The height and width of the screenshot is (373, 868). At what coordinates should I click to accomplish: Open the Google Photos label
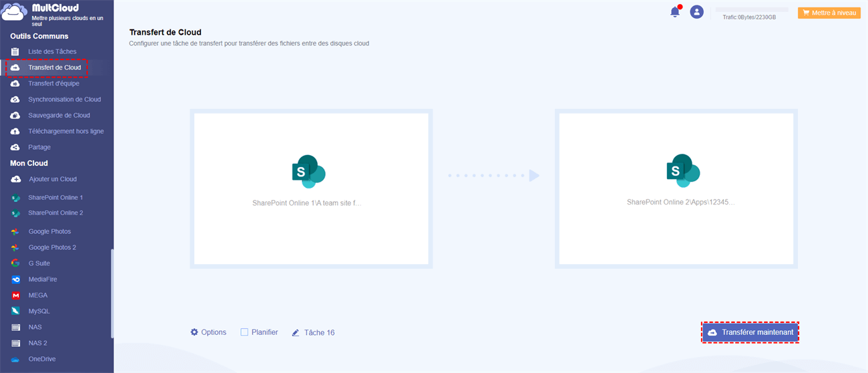pos(49,231)
